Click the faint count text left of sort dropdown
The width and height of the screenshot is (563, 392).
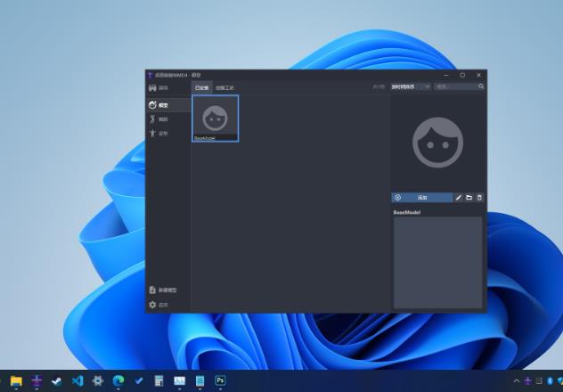pyautogui.click(x=379, y=87)
